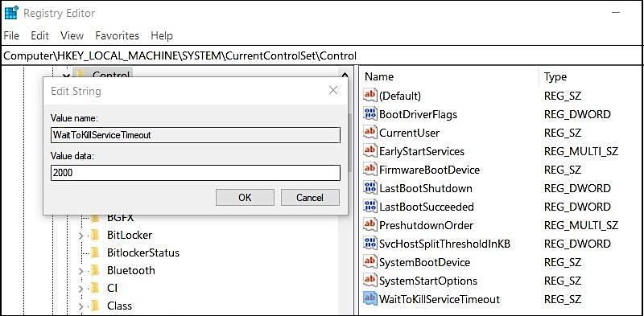Click the Value data input field
This screenshot has width=644, height=316.
[196, 173]
